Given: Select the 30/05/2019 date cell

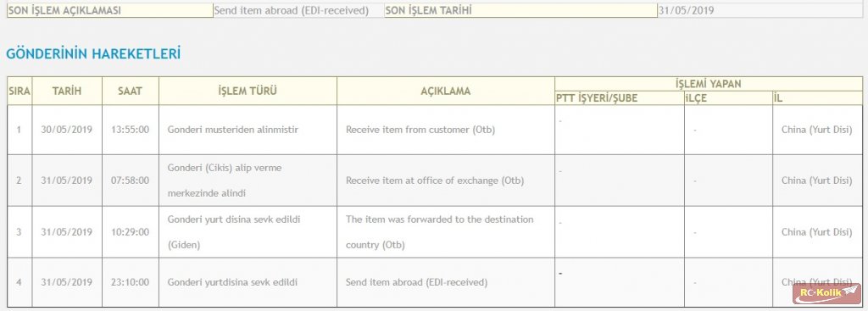Looking at the screenshot, I should 67,130.
